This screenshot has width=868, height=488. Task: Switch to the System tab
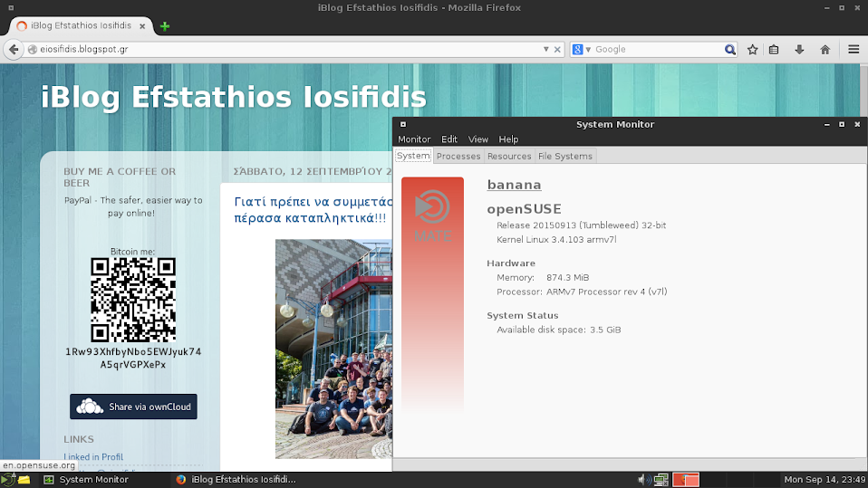pos(413,156)
